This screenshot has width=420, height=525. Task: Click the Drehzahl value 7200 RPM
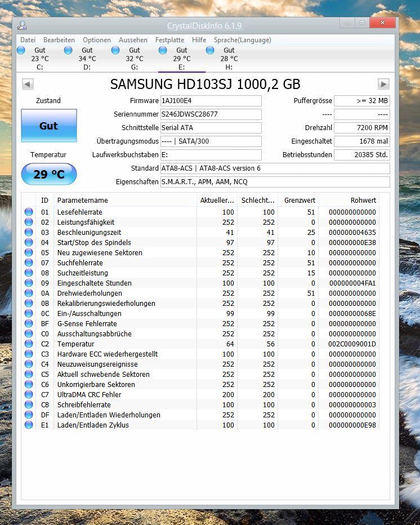pyautogui.click(x=362, y=127)
